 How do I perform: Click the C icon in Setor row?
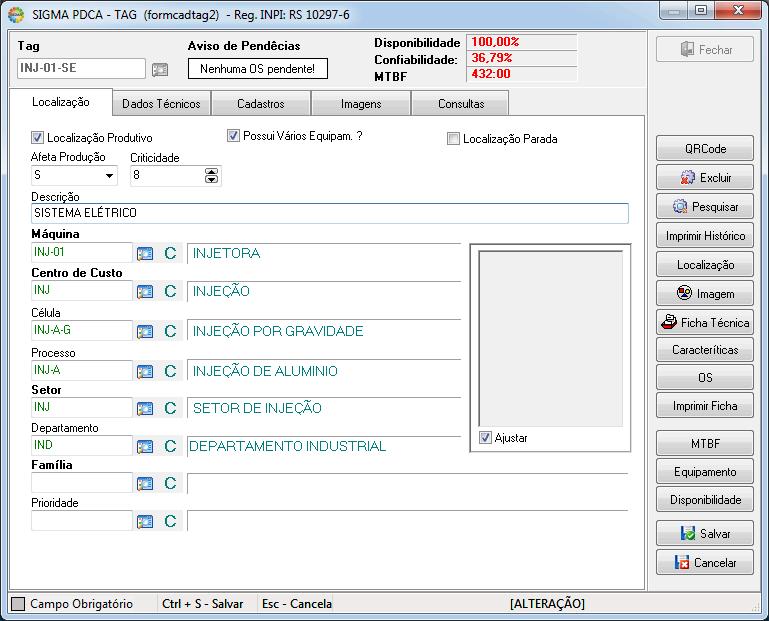[x=170, y=408]
